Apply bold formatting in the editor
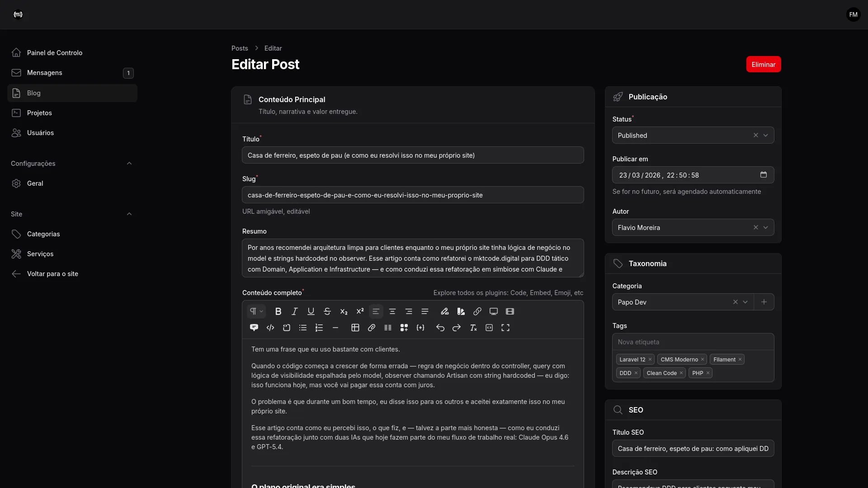The image size is (868, 488). pyautogui.click(x=278, y=311)
